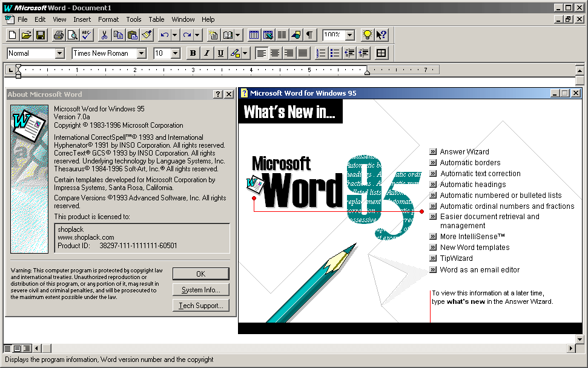Open the Table menu

click(x=156, y=19)
